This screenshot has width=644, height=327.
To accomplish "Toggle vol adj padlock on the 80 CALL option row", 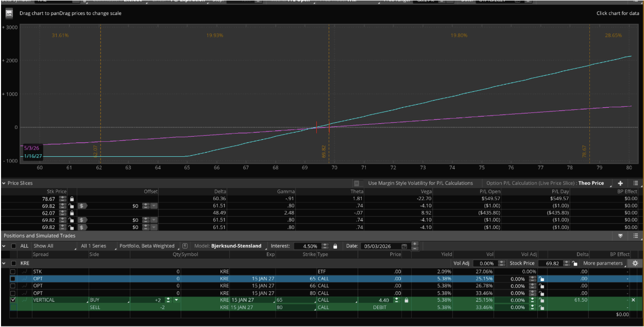I will coord(541,293).
